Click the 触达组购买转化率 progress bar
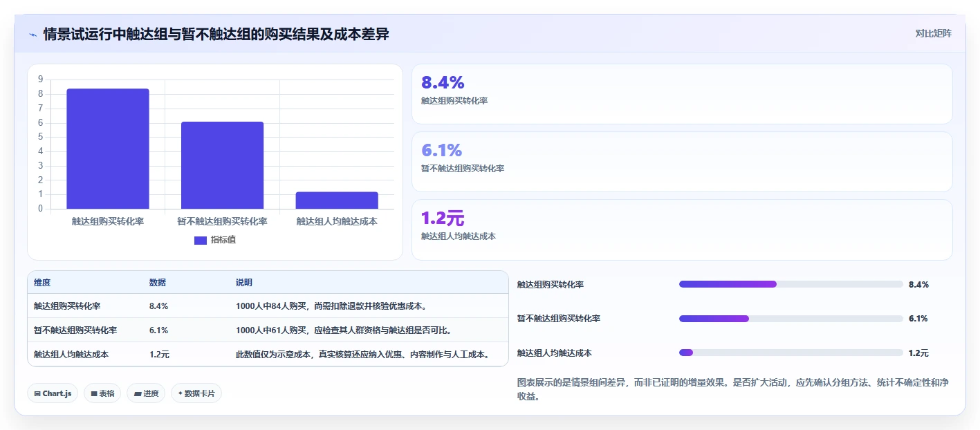 (x=791, y=284)
